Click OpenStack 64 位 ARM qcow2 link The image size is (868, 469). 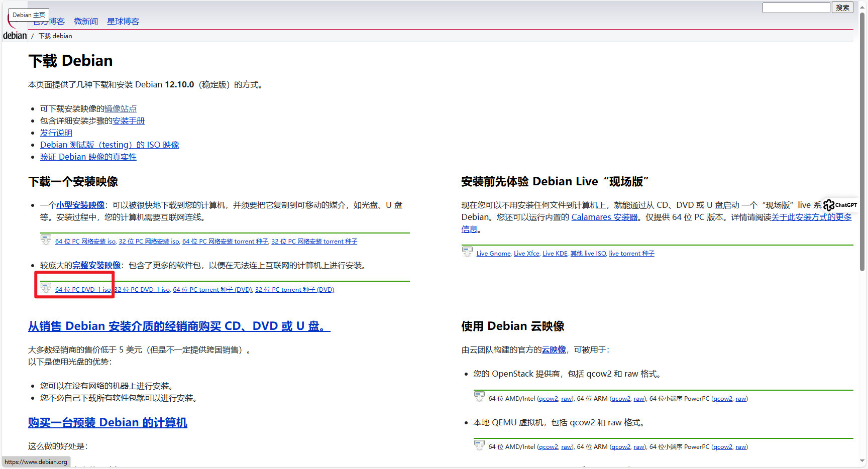coord(621,399)
